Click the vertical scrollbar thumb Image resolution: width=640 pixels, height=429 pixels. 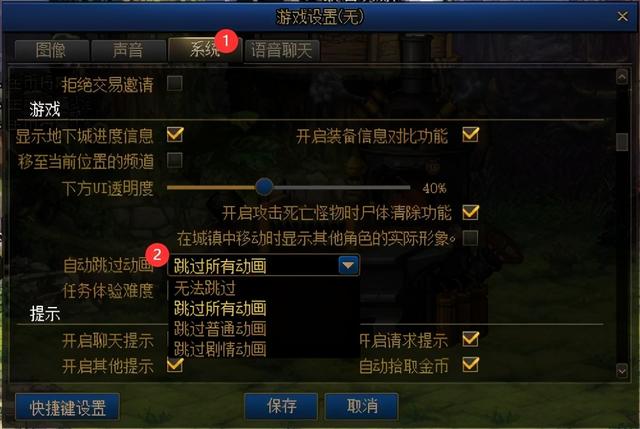(x=622, y=142)
